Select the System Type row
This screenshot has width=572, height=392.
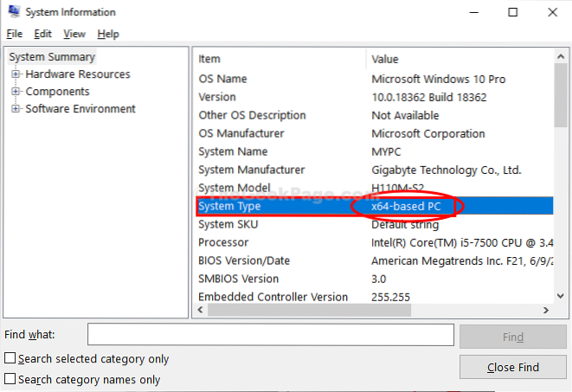pyautogui.click(x=277, y=207)
